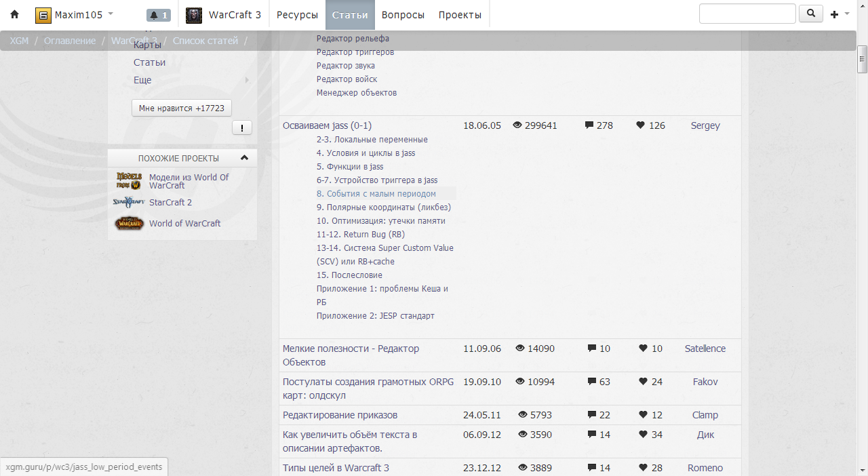868x476 pixels.
Task: Focus the search input field
Action: coord(747,14)
